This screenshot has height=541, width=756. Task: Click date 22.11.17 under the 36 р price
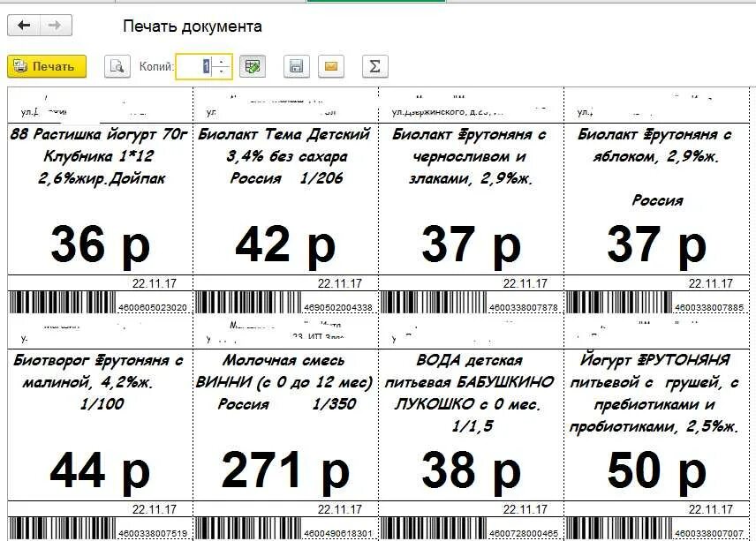[x=155, y=283]
